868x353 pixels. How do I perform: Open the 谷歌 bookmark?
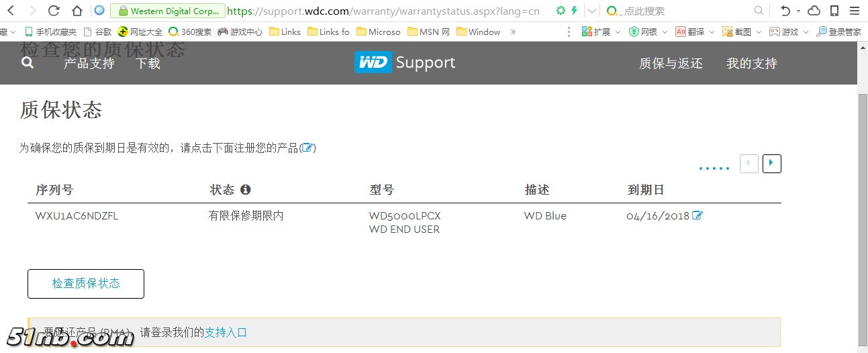pos(97,32)
